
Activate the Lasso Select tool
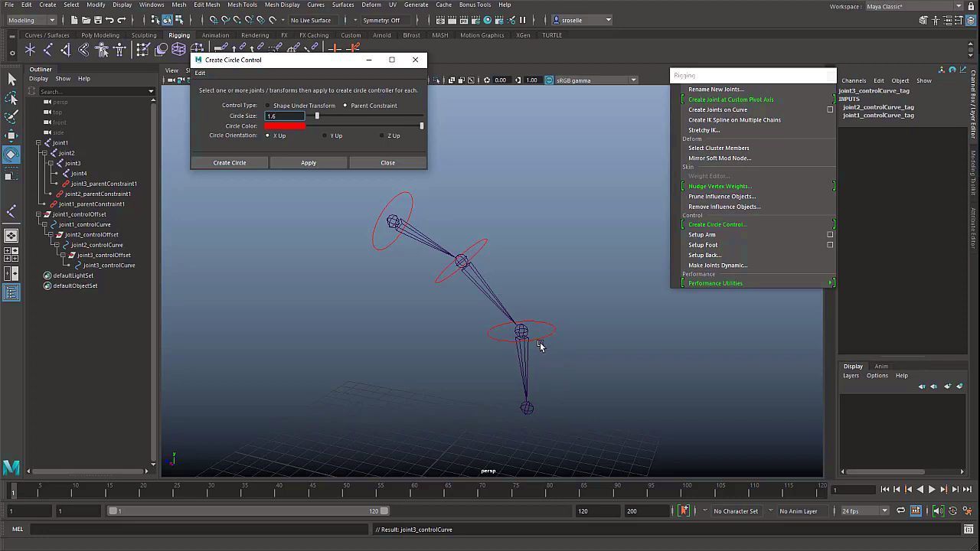11,98
